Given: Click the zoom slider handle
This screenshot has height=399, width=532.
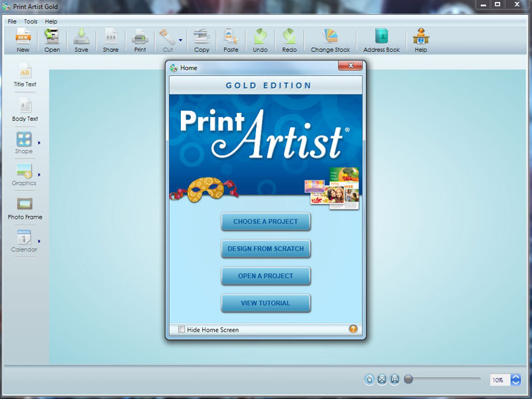Looking at the screenshot, I should [408, 379].
